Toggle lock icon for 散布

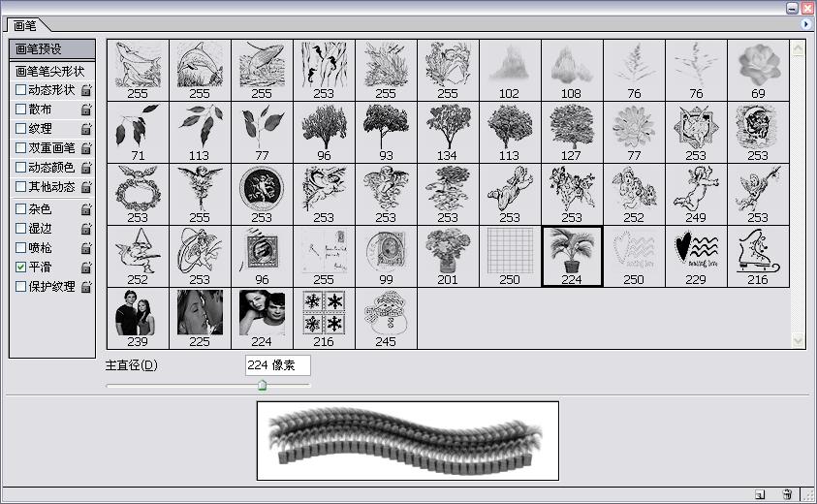(86, 110)
